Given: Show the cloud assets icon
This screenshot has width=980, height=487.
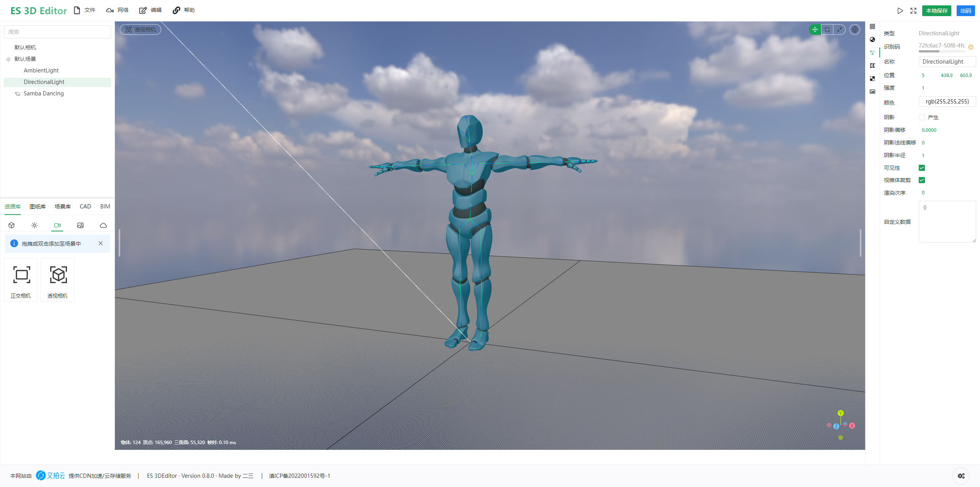Looking at the screenshot, I should [x=103, y=225].
